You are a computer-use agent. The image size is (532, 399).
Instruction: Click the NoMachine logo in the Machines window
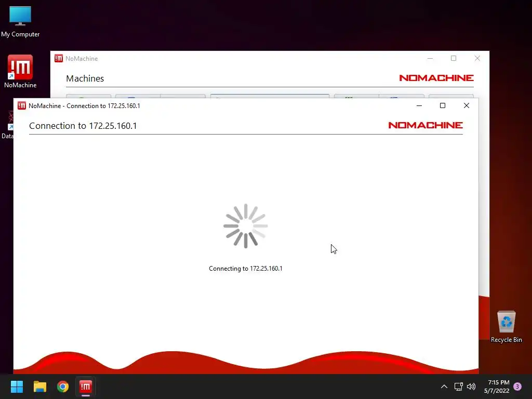click(x=436, y=78)
